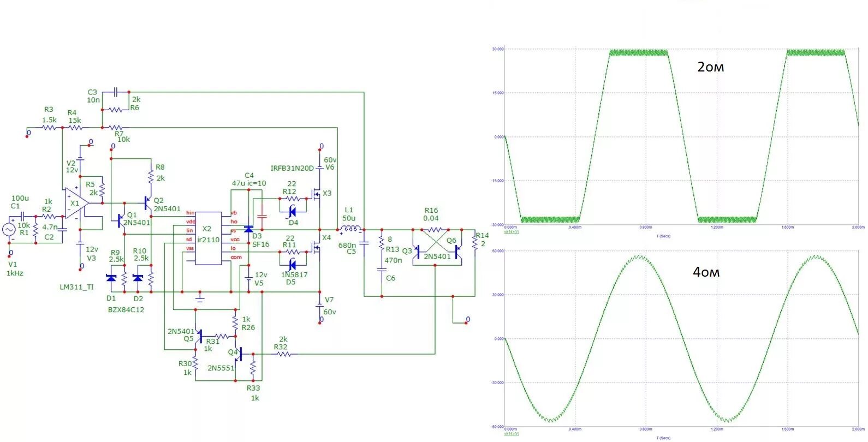The width and height of the screenshot is (868, 442).
Task: Select the 'com' pin label on ir2110
Action: pyautogui.click(x=236, y=257)
